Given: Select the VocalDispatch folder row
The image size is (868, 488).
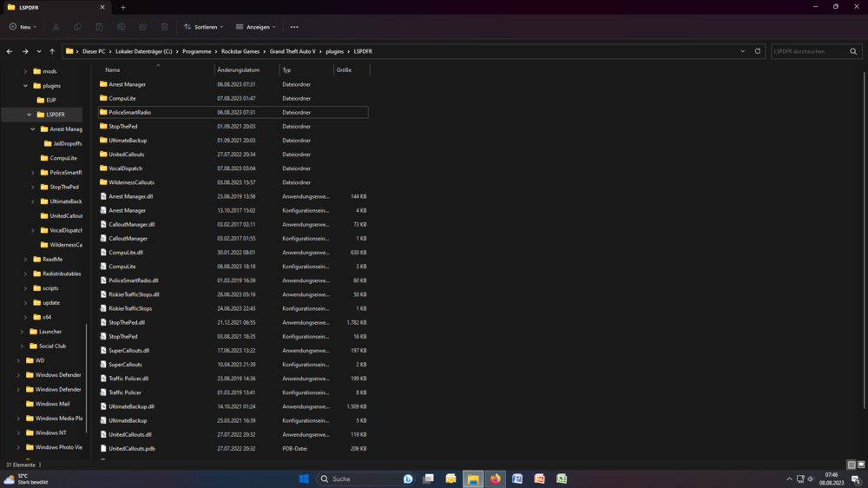Looking at the screenshot, I should point(233,168).
